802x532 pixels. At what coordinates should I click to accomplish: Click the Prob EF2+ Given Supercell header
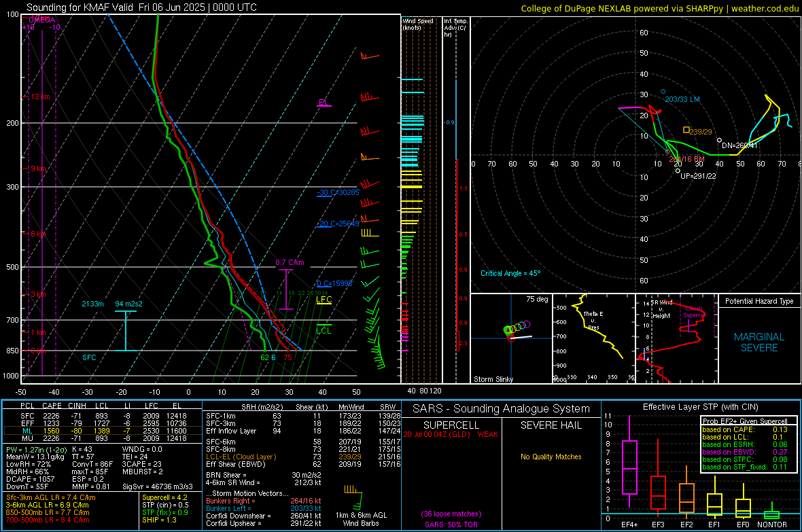click(745, 421)
